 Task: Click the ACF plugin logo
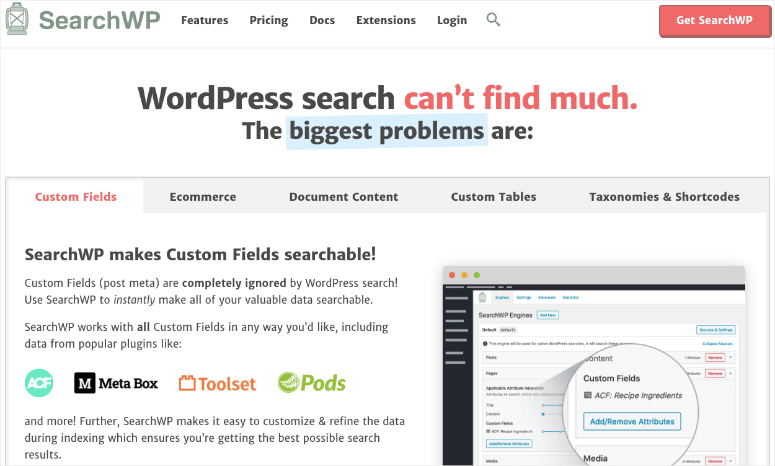click(x=39, y=383)
